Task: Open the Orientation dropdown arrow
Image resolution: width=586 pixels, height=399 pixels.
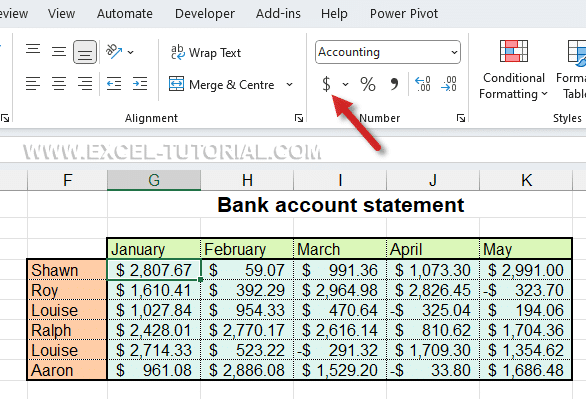Action: (x=130, y=52)
